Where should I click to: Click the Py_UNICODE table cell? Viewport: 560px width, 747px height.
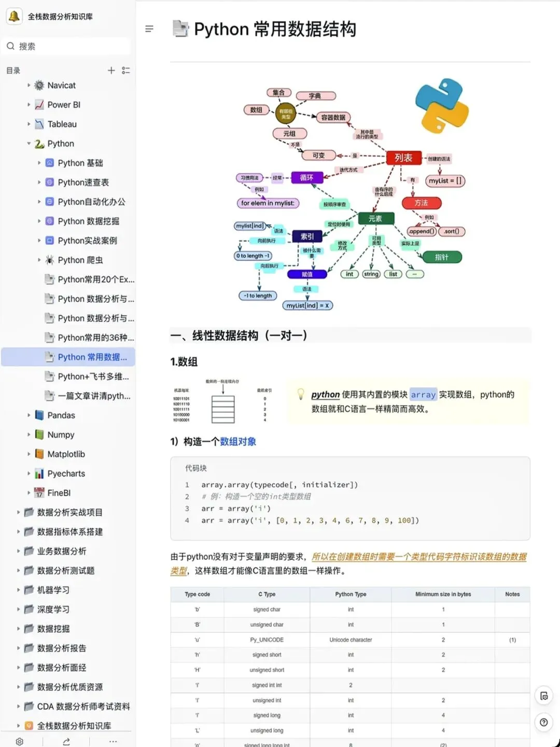click(267, 640)
